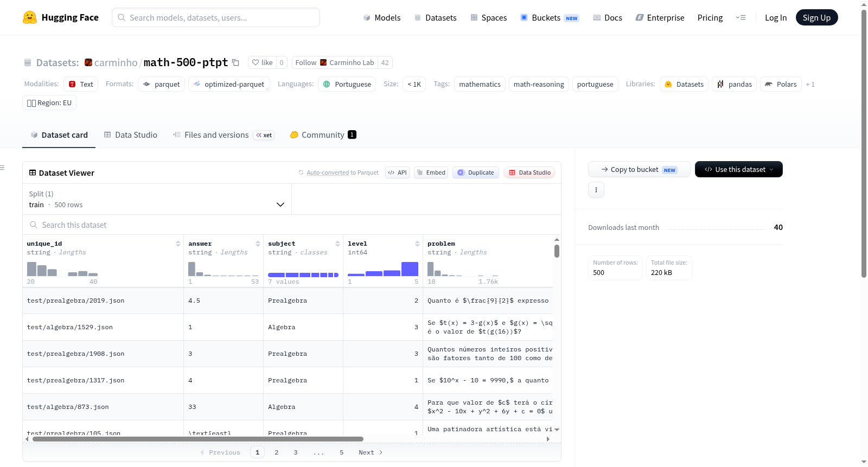Expand the Split train dropdown
Viewport: 868px width, 467px height.
[157, 199]
